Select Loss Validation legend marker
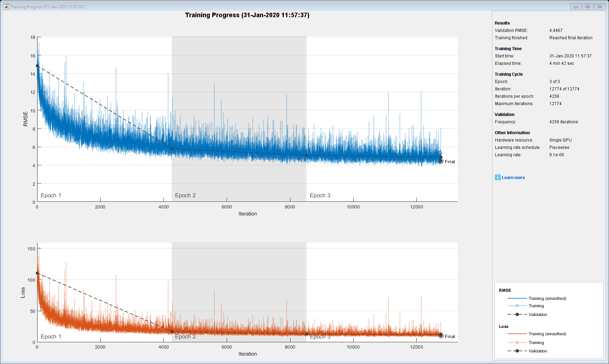Viewport: 609px width, 364px height. click(x=517, y=351)
